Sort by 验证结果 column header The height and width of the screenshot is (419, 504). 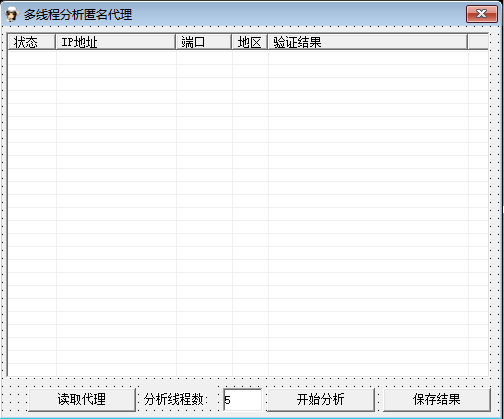(x=368, y=42)
